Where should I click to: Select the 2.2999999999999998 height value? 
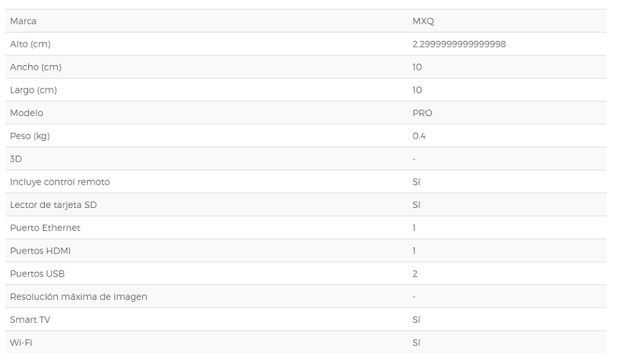click(459, 44)
